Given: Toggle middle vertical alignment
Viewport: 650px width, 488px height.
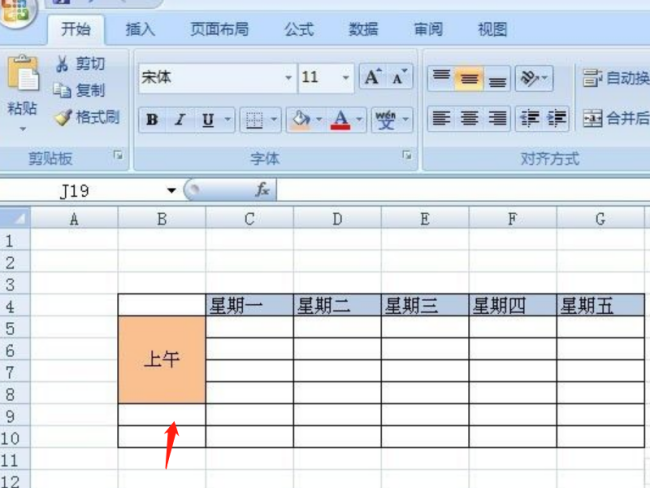Looking at the screenshot, I should click(x=469, y=78).
